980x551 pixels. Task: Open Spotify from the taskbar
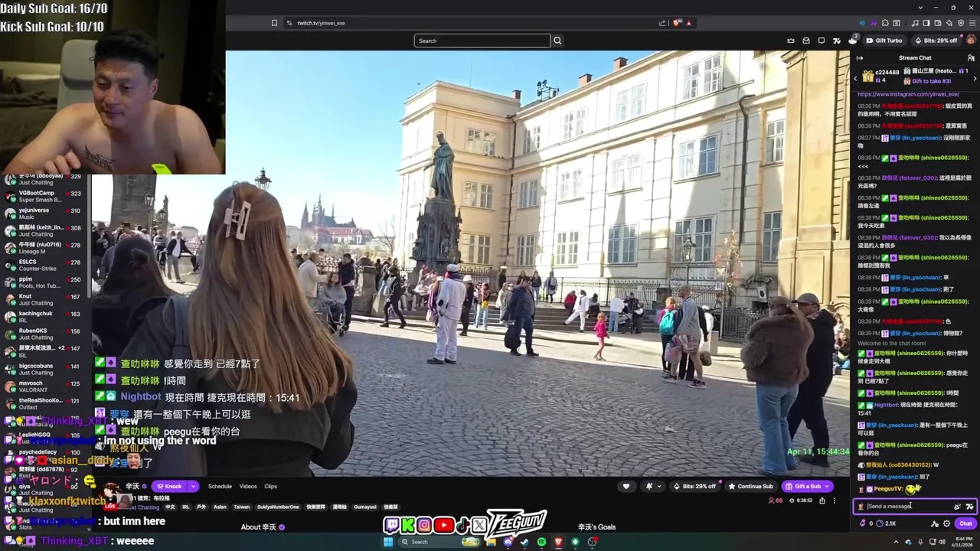pyautogui.click(x=541, y=542)
